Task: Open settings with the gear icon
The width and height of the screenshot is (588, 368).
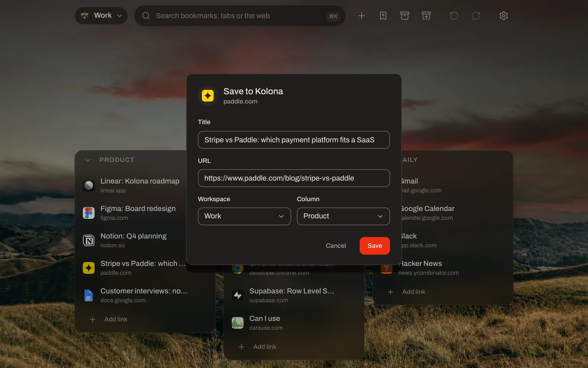Action: click(504, 16)
